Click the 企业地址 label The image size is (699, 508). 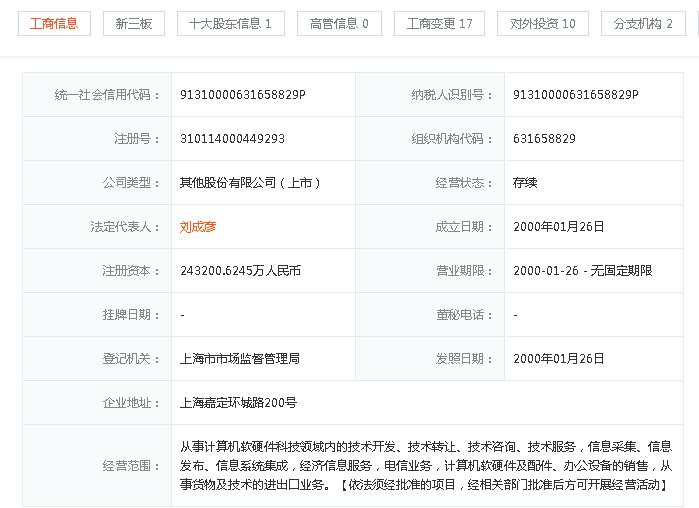pyautogui.click(x=131, y=403)
